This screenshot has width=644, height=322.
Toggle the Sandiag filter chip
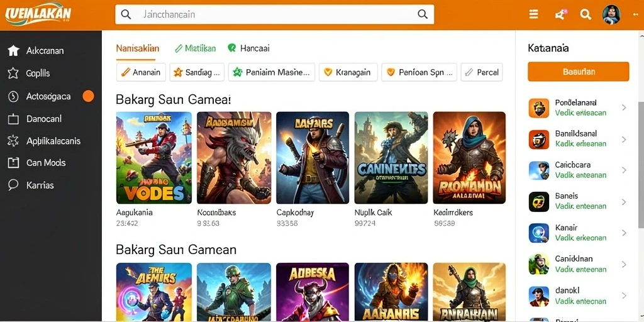click(197, 72)
